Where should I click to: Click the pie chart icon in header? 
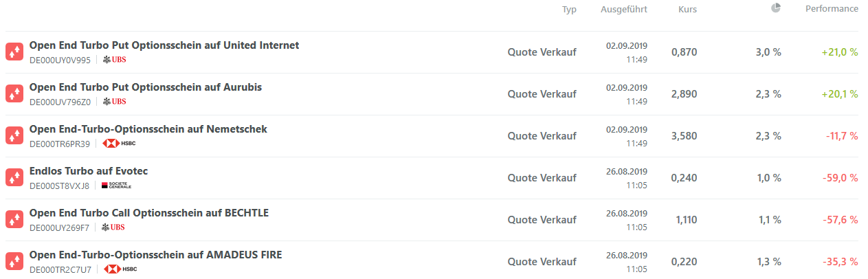click(776, 8)
